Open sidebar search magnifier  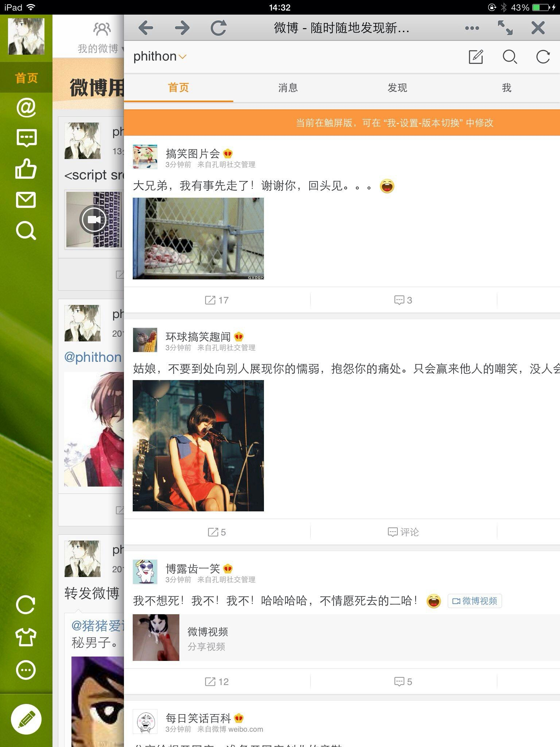pos(26,231)
